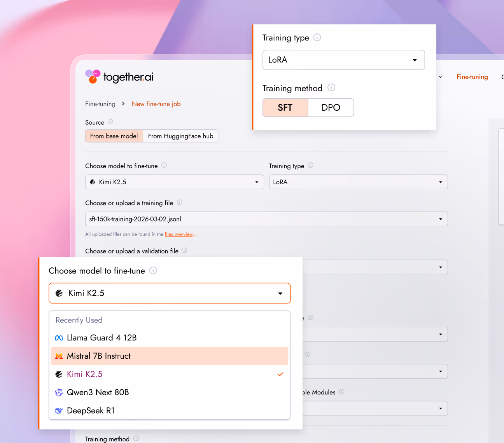Select Qwen3 Next 80B from the list
The width and height of the screenshot is (504, 443).
pos(170,392)
